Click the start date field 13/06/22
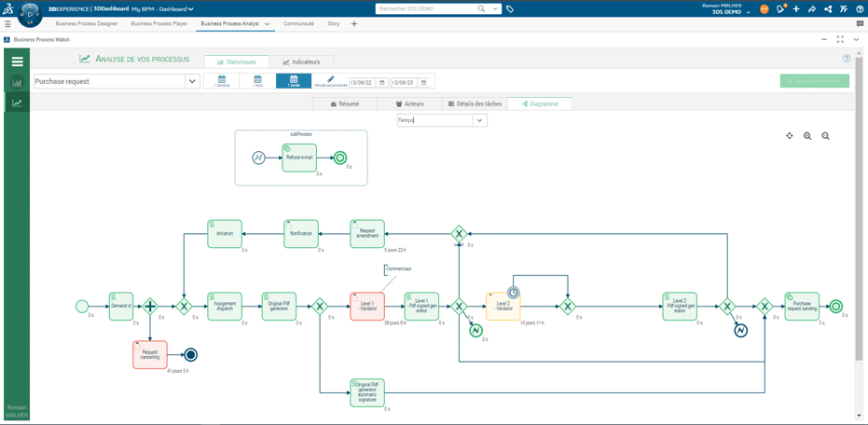 click(364, 82)
